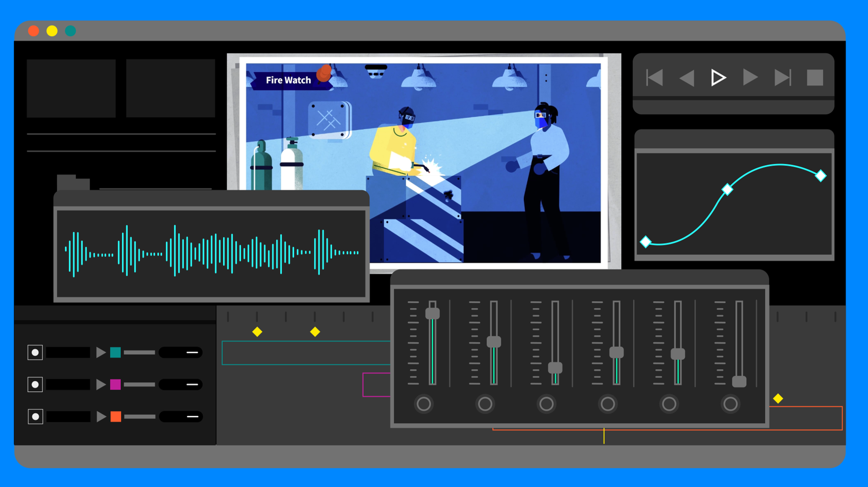This screenshot has width=868, height=487.
Task: Click the fourth mixer channel fader handle
Action: pos(616,352)
